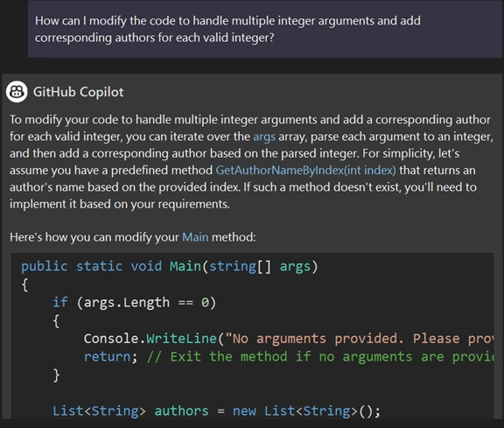
Task: Click the "No arguments provided" string literal
Action: pos(359,339)
